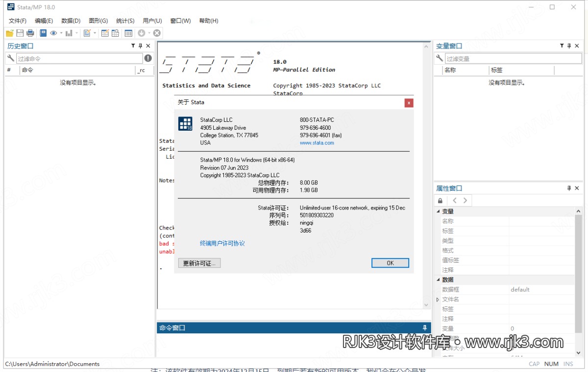Click the Break (X circle) toolbar icon
Image resolution: width=588 pixels, height=372 pixels.
tap(157, 33)
